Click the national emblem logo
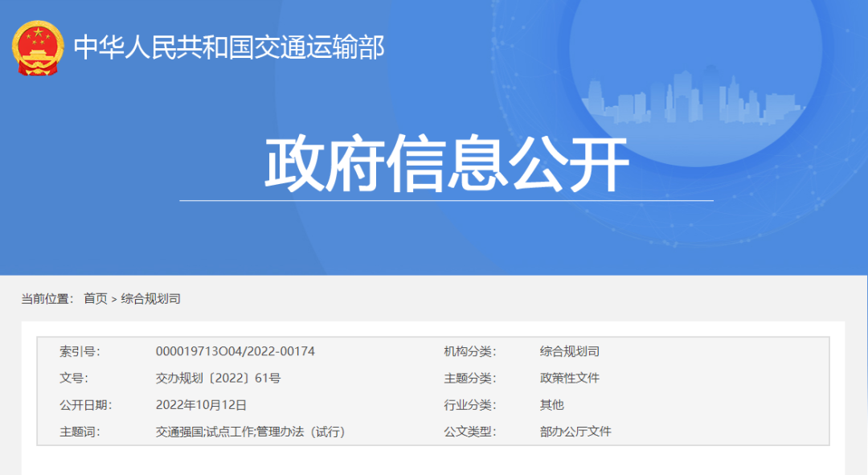868x475 pixels. pos(38,48)
